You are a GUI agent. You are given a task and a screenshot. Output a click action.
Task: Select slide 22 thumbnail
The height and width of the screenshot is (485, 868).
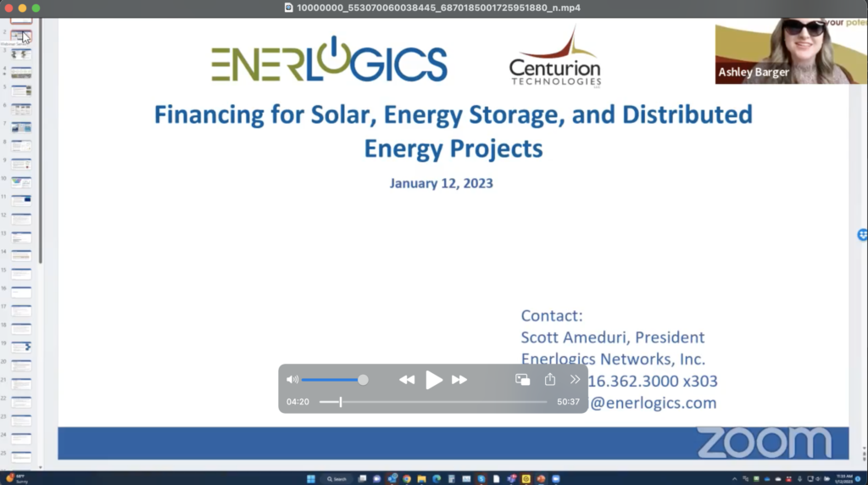coord(21,401)
